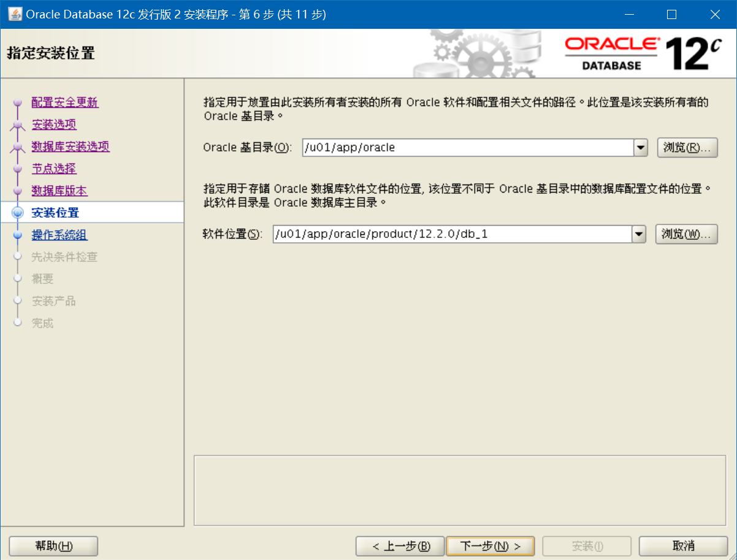Click the 完成 step text
Viewport: 737px width, 560px height.
43,323
